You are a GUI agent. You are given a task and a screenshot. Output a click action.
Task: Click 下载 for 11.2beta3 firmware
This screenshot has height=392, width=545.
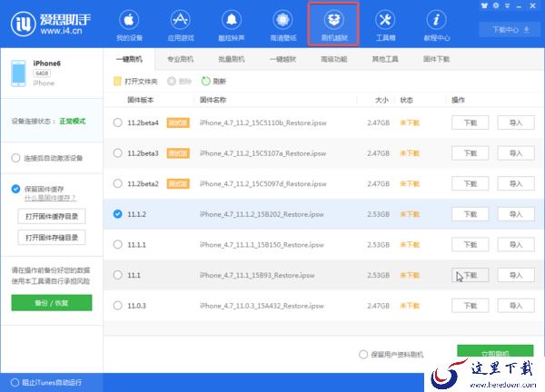pyautogui.click(x=471, y=153)
